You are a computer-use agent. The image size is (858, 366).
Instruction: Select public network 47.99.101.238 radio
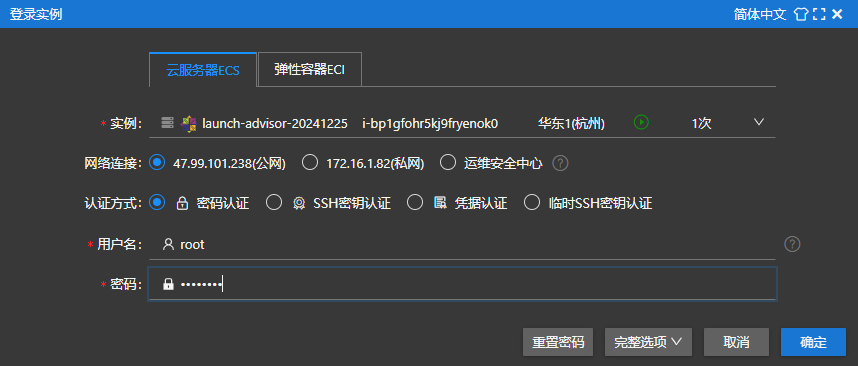click(157, 162)
